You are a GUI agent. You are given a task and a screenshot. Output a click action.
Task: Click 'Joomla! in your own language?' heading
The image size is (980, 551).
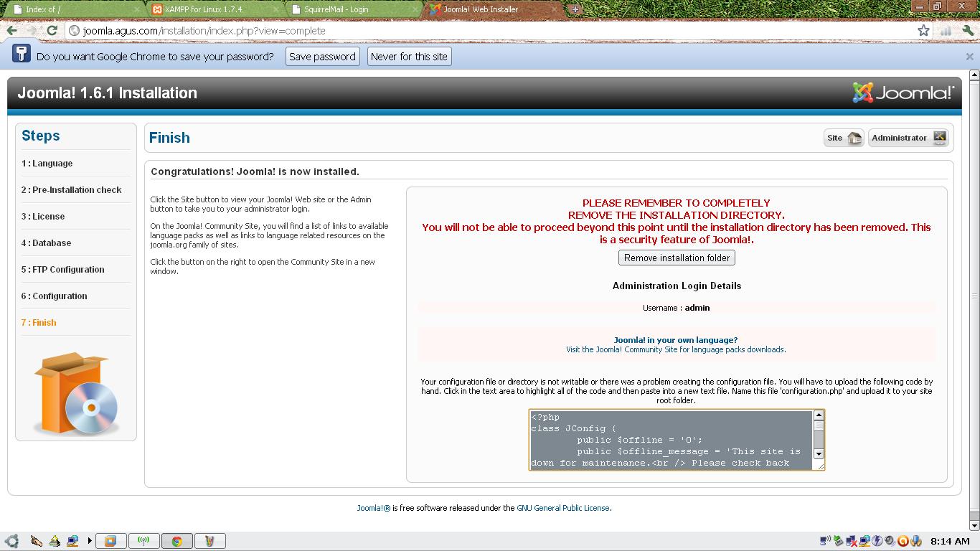point(676,340)
